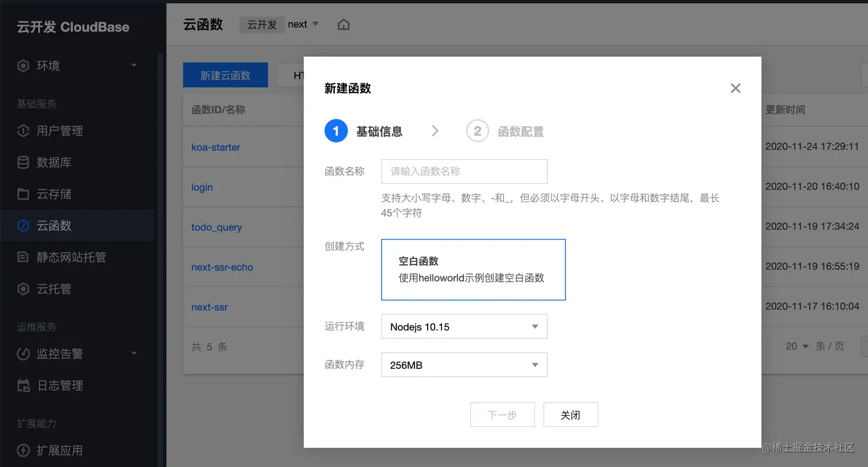Image resolution: width=868 pixels, height=467 pixels.
Task: Click the 下一步 next step button
Action: pyautogui.click(x=502, y=414)
